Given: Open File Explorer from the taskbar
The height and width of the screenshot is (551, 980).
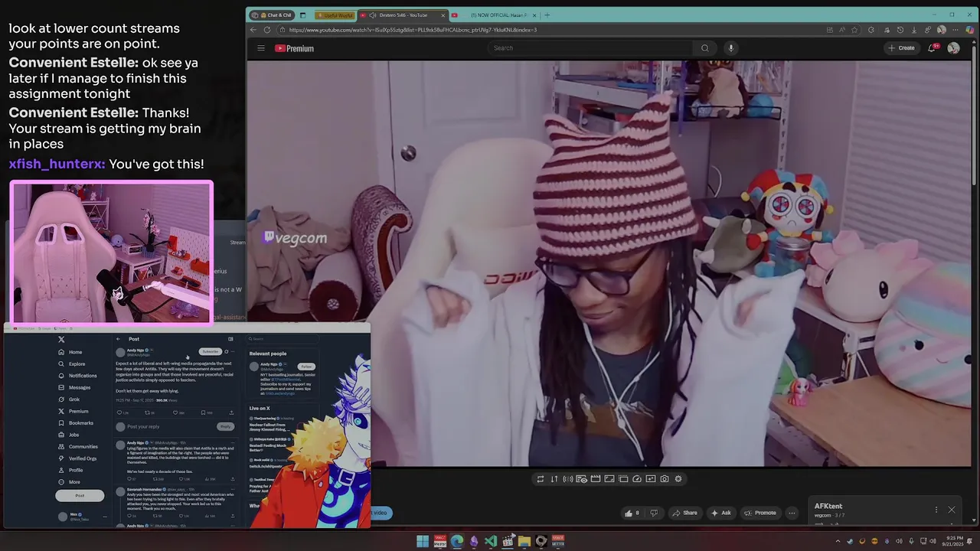Looking at the screenshot, I should [524, 542].
